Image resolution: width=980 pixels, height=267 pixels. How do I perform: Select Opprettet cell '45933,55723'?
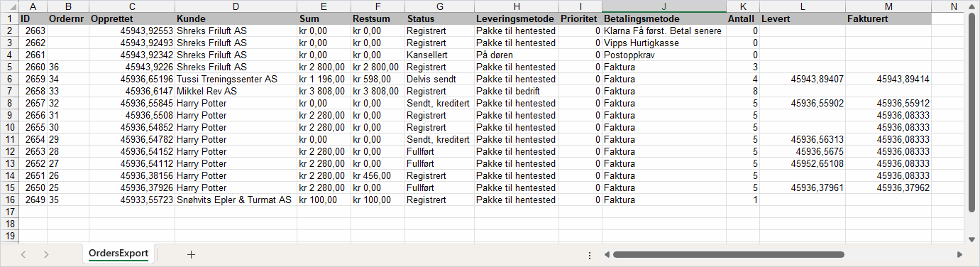[x=132, y=200]
